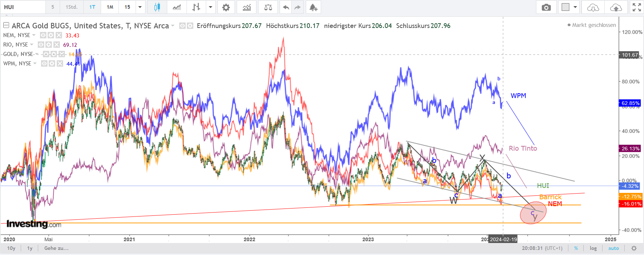The image size is (644, 255).
Task: Click the -12.75% Barrick price label
Action: (x=631, y=197)
